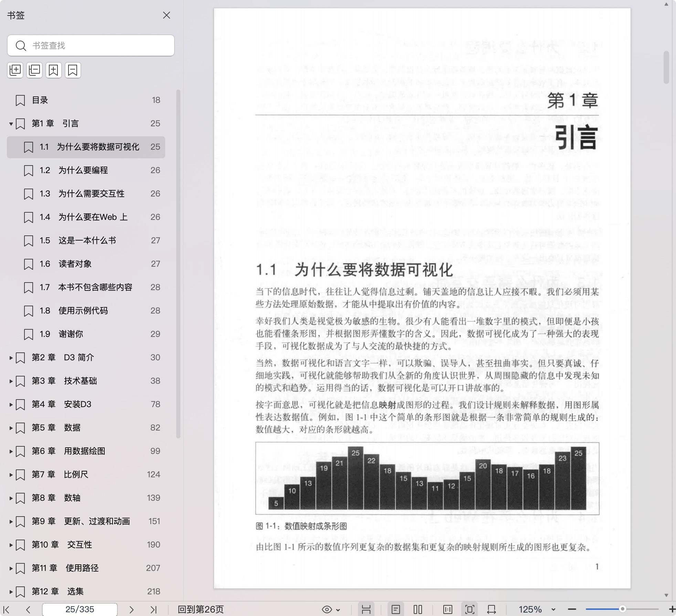Click caption 图 1-1：数值映射成条形图
The height and width of the screenshot is (616, 676).
pos(302,526)
